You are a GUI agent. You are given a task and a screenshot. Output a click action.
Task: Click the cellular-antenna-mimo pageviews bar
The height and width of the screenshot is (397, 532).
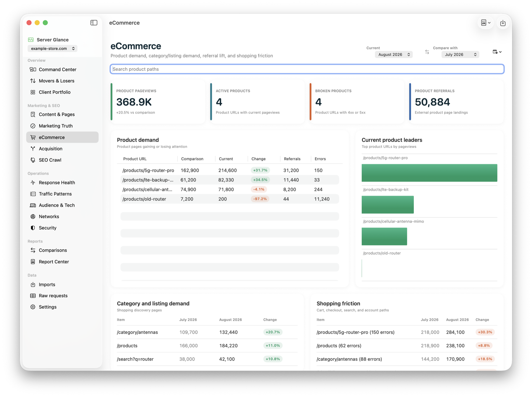384,236
